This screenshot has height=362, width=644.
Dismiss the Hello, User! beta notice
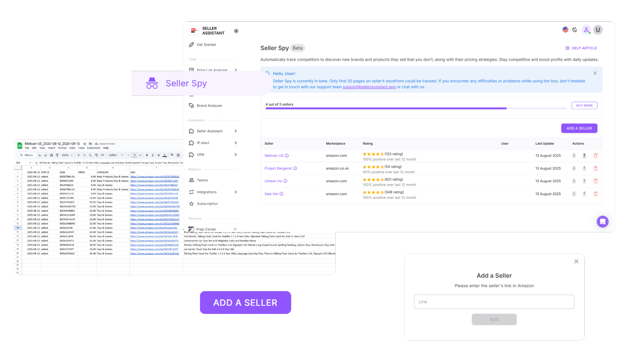595,73
